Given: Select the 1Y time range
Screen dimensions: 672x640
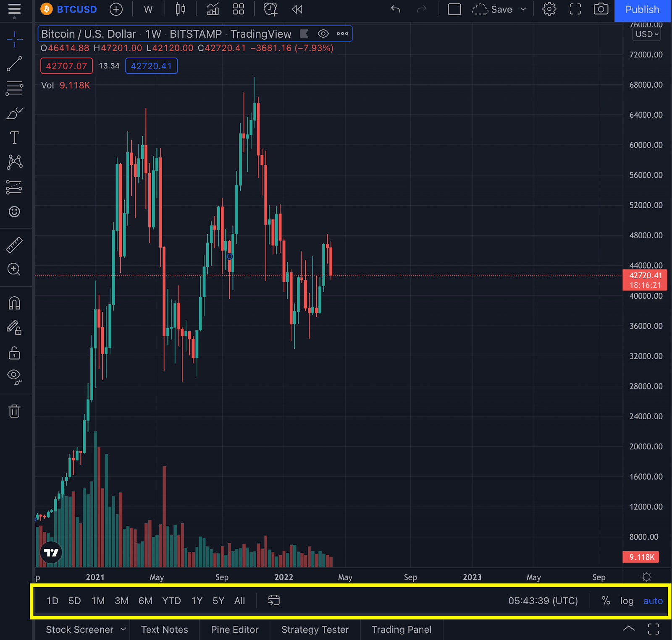Looking at the screenshot, I should 197,601.
